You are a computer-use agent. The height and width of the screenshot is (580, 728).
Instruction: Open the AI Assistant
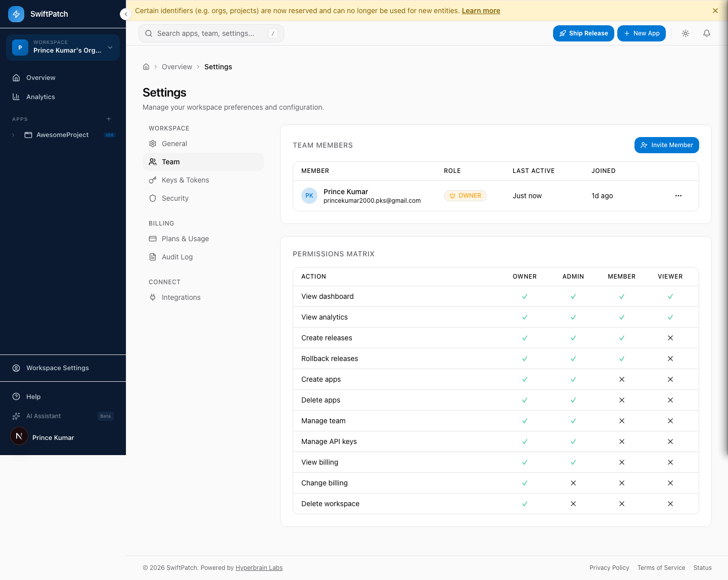[x=43, y=416]
